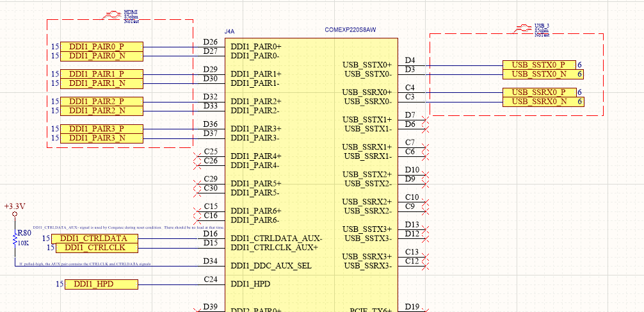Select the DDI1_CTRLDATA_AUX- pin name

pos(276,238)
